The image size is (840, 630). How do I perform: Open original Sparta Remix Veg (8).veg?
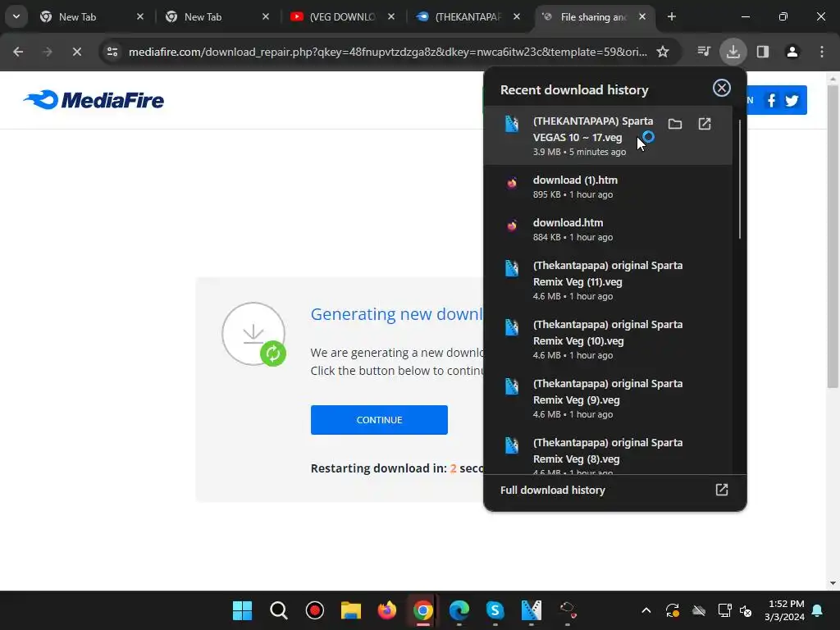(608, 453)
